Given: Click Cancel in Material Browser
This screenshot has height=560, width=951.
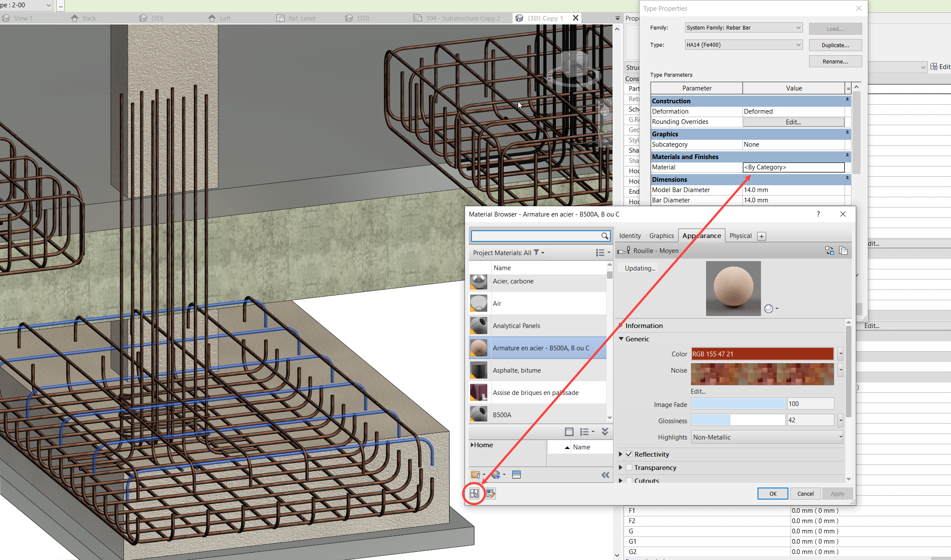Looking at the screenshot, I should [x=805, y=494].
